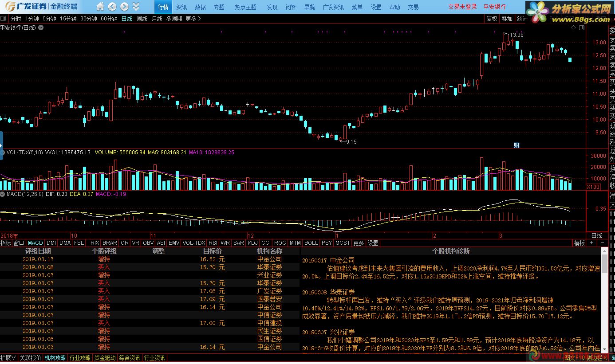
Task: Click the 复权 button
Action: 492,19
